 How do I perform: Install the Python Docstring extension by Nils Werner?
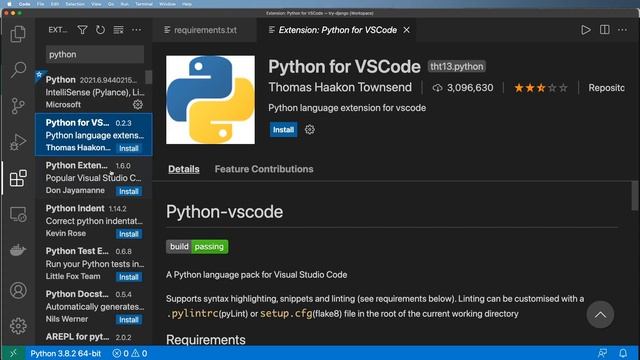click(129, 320)
